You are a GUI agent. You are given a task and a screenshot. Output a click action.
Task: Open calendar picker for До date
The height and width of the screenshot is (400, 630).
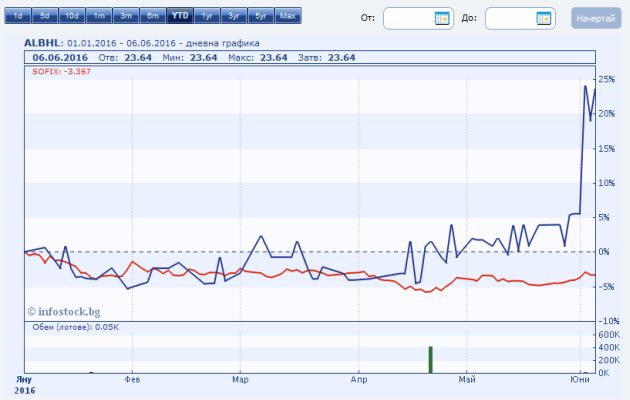543,18
